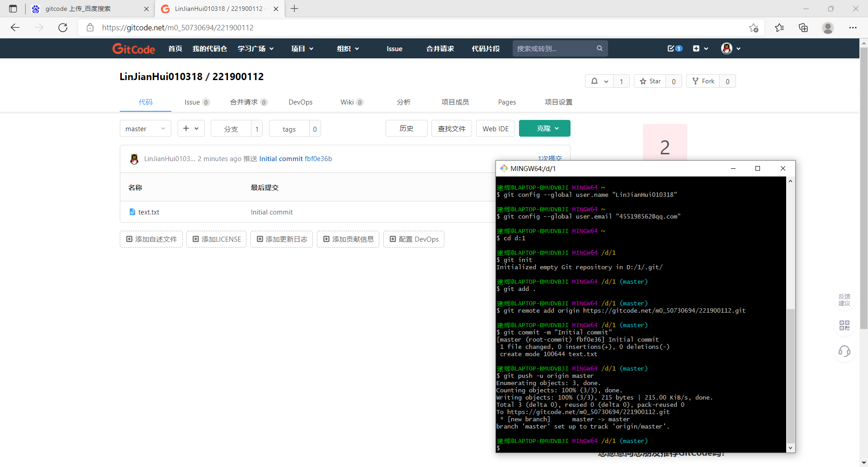This screenshot has width=868, height=467.
Task: Switch to the Pages tab
Action: (507, 102)
